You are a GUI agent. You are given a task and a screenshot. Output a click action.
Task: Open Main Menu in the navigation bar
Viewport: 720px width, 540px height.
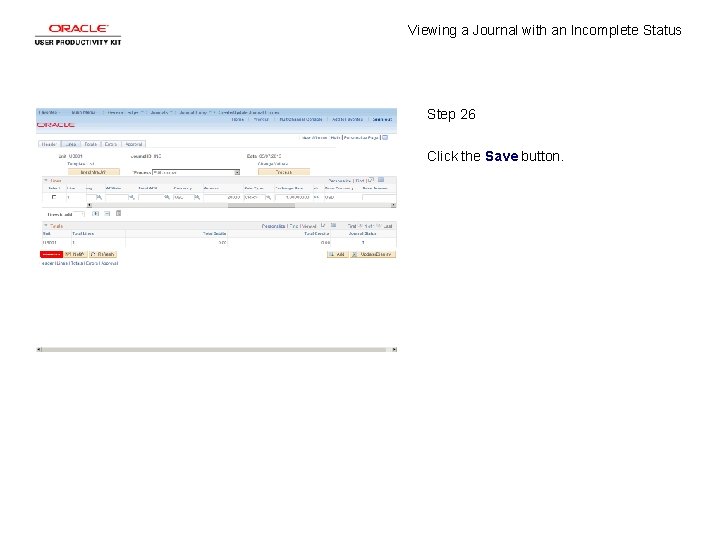tap(84, 112)
